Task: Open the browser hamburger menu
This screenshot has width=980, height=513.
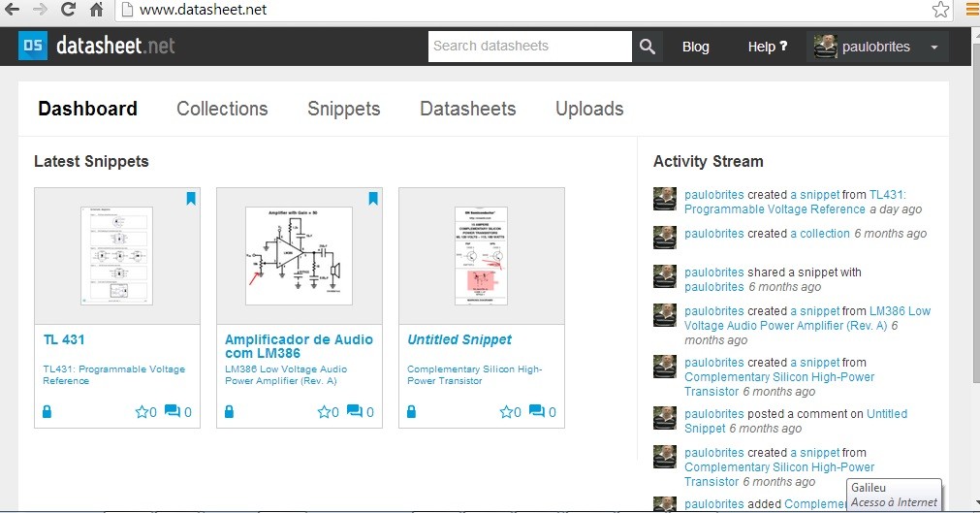Action: coord(972,10)
